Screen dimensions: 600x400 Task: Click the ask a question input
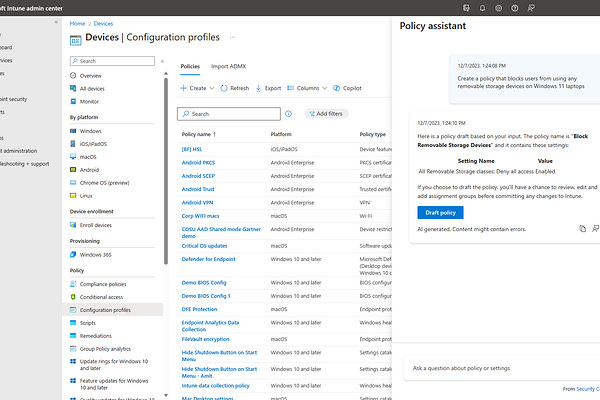point(501,368)
